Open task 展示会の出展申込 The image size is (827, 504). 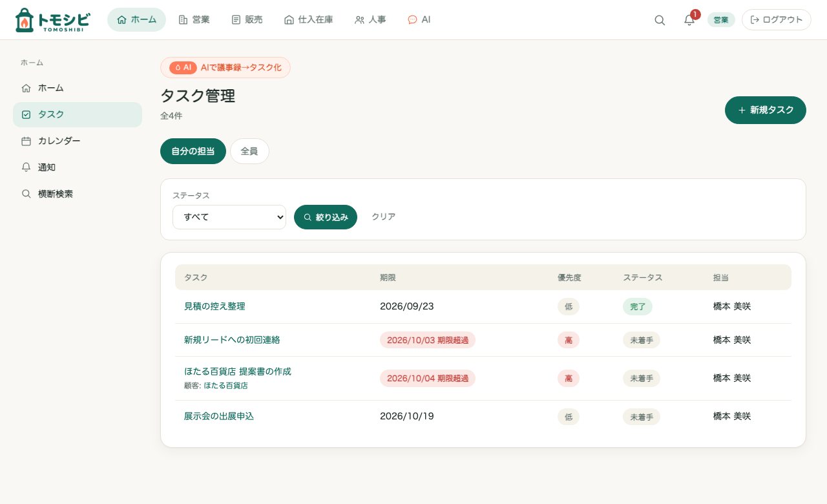coord(219,416)
